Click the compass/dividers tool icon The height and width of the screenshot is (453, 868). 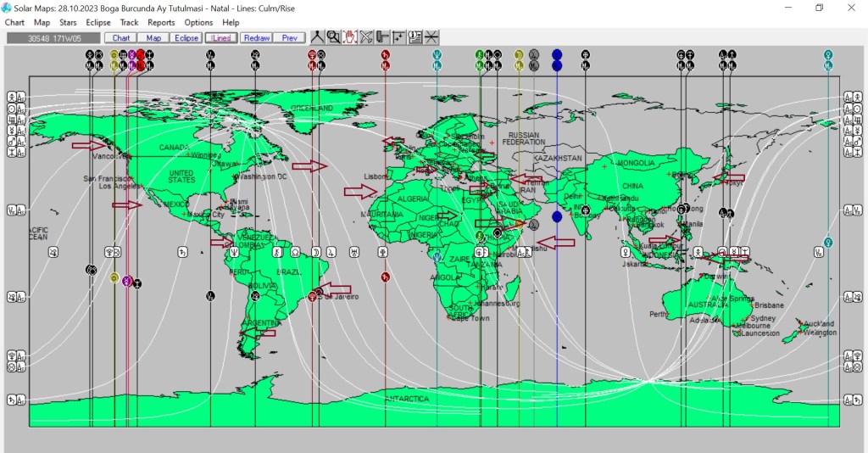(317, 37)
